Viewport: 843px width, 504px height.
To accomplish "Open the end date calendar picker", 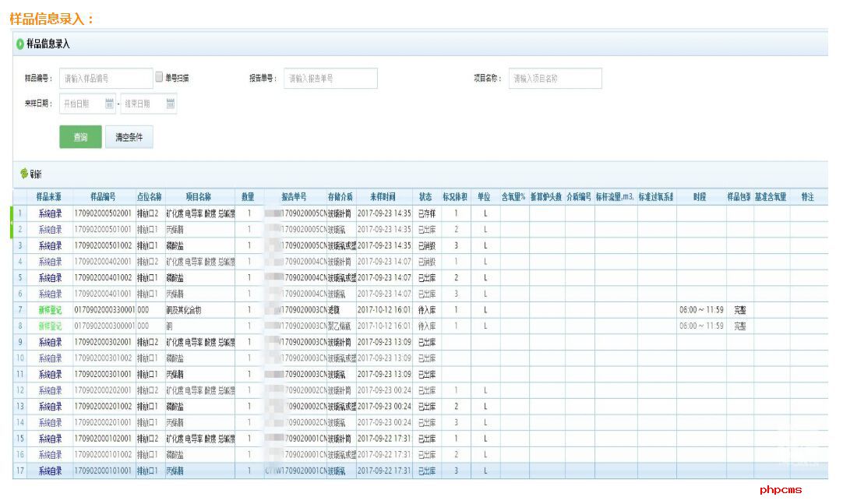I will coord(171,102).
